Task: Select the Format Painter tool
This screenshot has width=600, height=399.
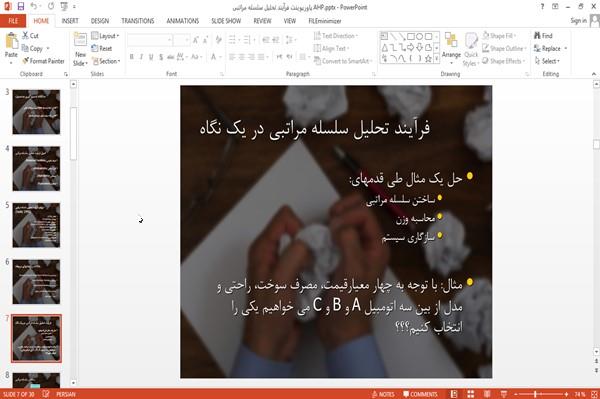Action: tap(43, 61)
